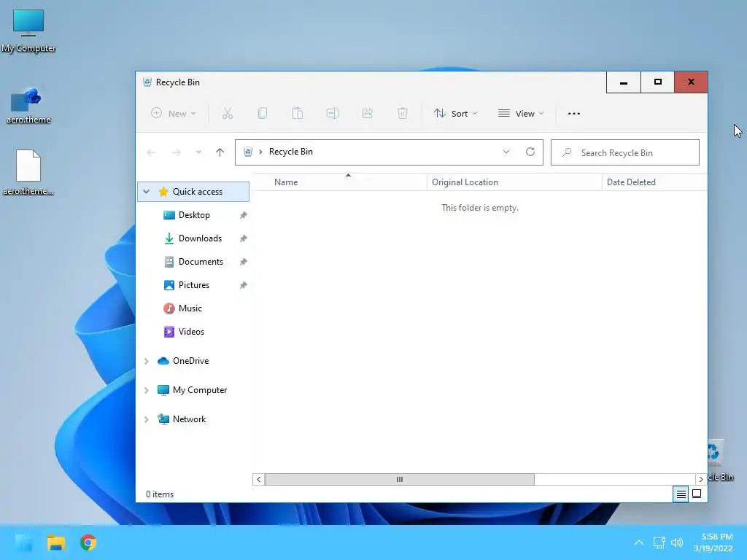Screen dimensions: 747x560
Task: Sort by Name column header
Action: tap(286, 182)
